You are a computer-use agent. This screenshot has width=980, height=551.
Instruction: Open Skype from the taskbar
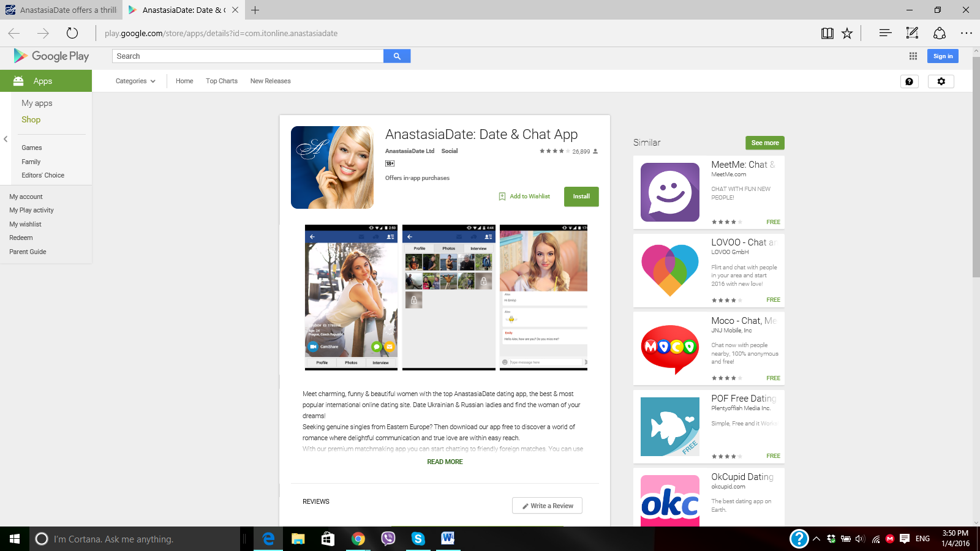[x=418, y=539]
